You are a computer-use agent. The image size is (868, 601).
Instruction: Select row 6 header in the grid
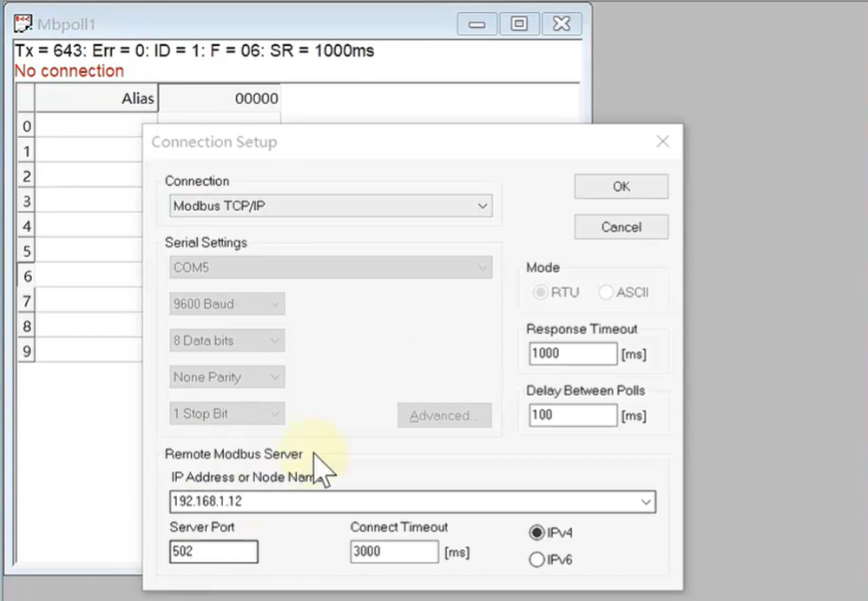pos(27,276)
